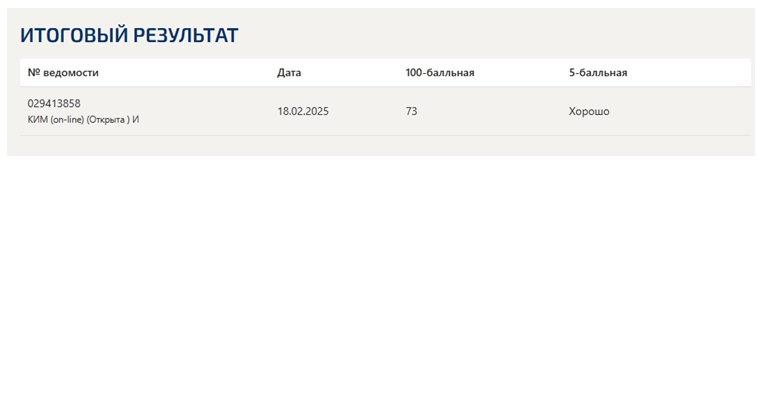
Task: Click the (Открыта ) status text
Action: coord(108,119)
